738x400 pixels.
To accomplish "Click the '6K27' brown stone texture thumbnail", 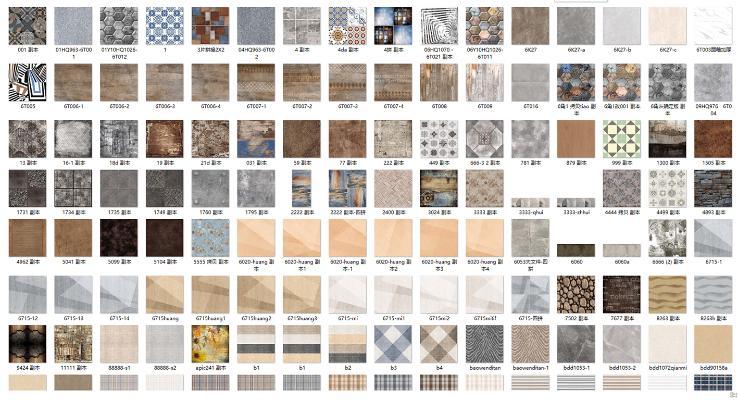I will click(530, 26).
